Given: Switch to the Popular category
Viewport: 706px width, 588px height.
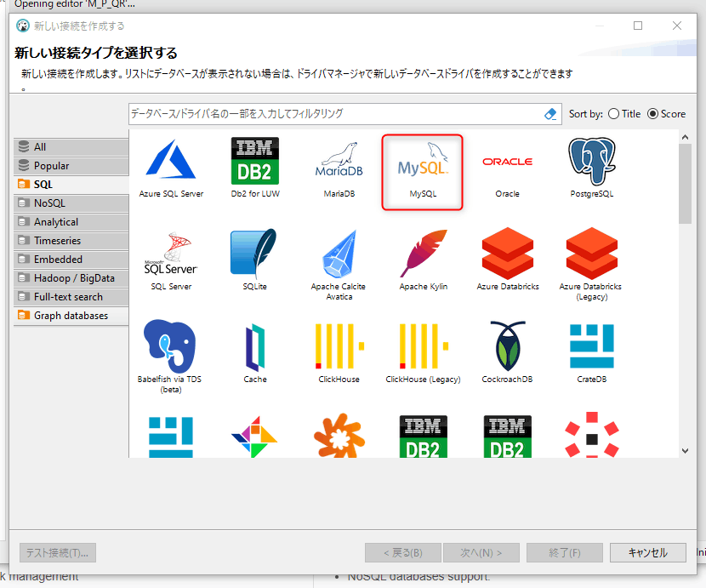Looking at the screenshot, I should [x=71, y=166].
